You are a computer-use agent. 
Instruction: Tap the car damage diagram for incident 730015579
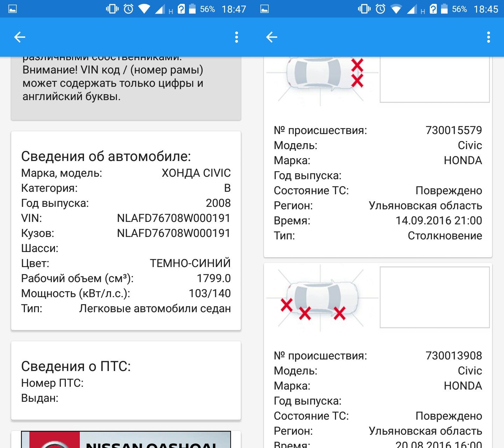coord(322,79)
